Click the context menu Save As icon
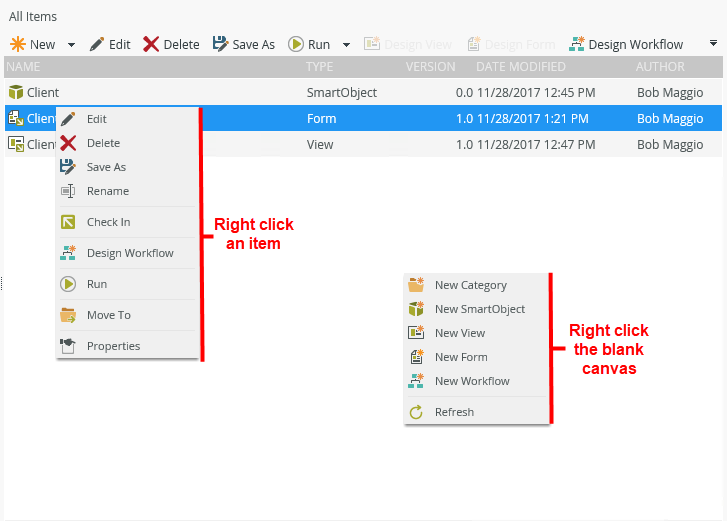This screenshot has width=727, height=521. pos(68,167)
